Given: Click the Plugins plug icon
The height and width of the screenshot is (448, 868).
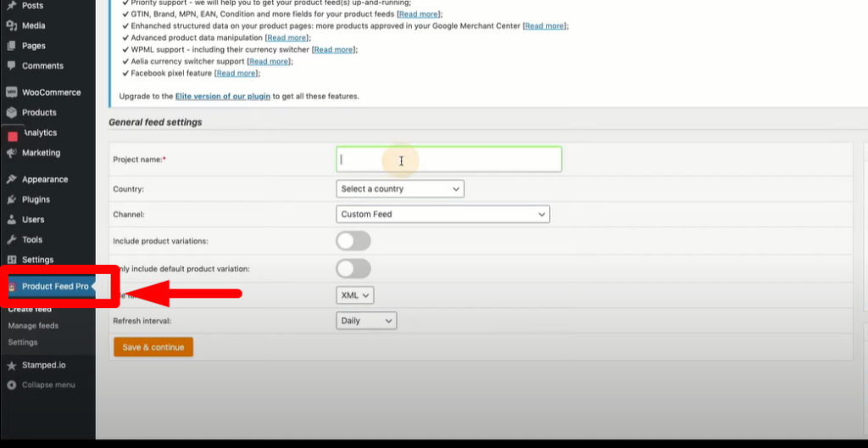Looking at the screenshot, I should pos(11,199).
